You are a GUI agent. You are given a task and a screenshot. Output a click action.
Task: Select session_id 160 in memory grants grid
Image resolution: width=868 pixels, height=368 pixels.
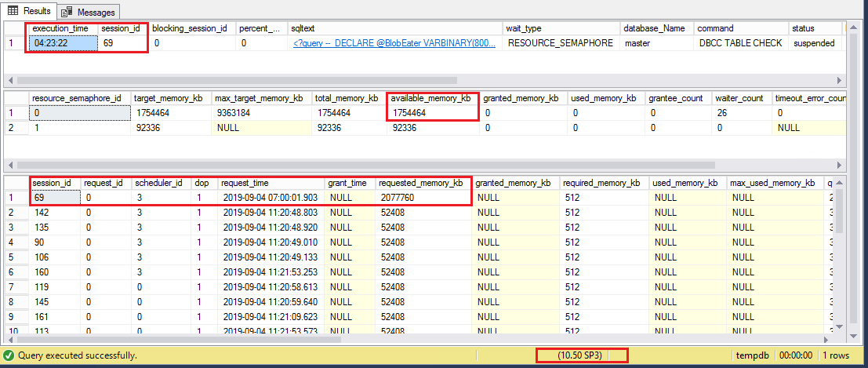[x=55, y=272]
